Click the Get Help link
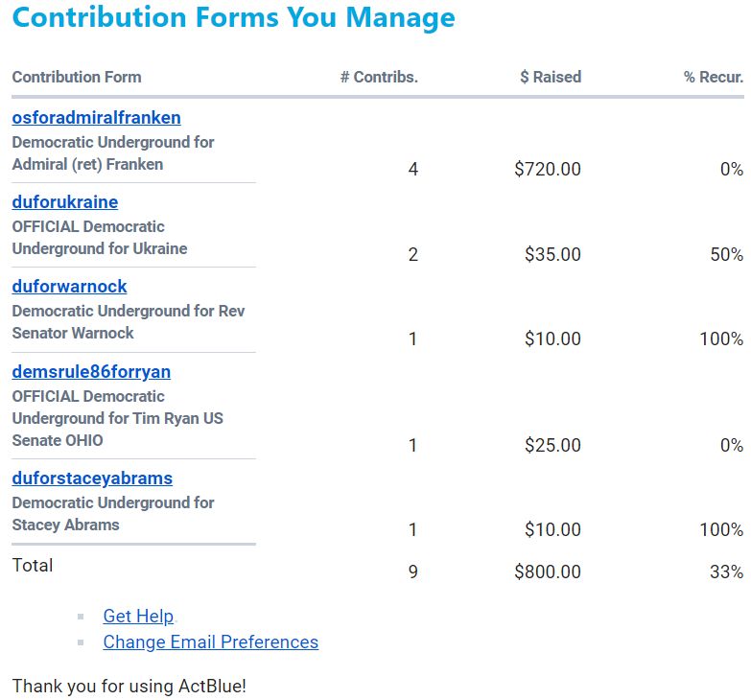The width and height of the screenshot is (751, 700). (x=138, y=617)
